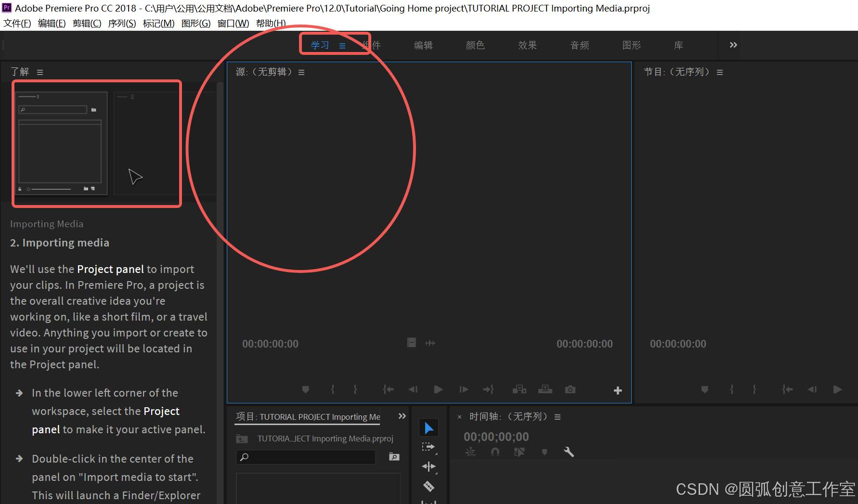Select the Ripple Edit tool

pos(429,466)
